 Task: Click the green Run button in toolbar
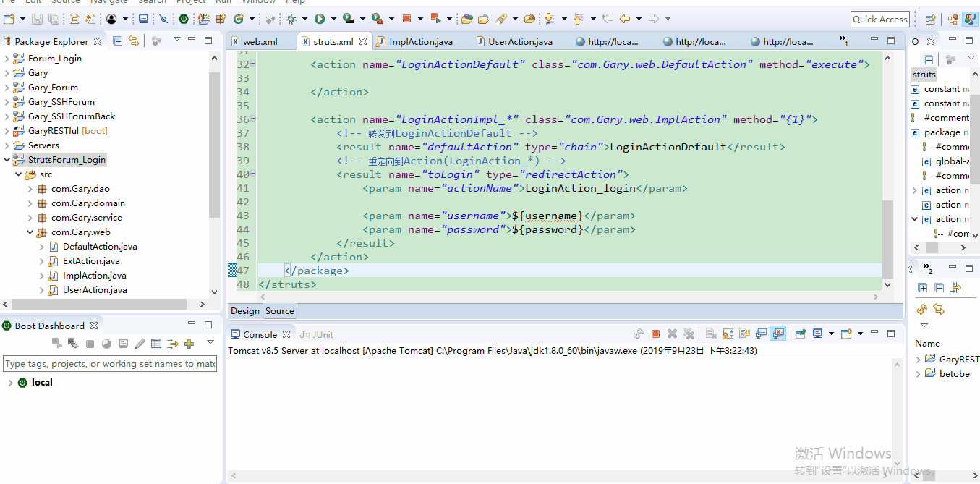tap(319, 19)
